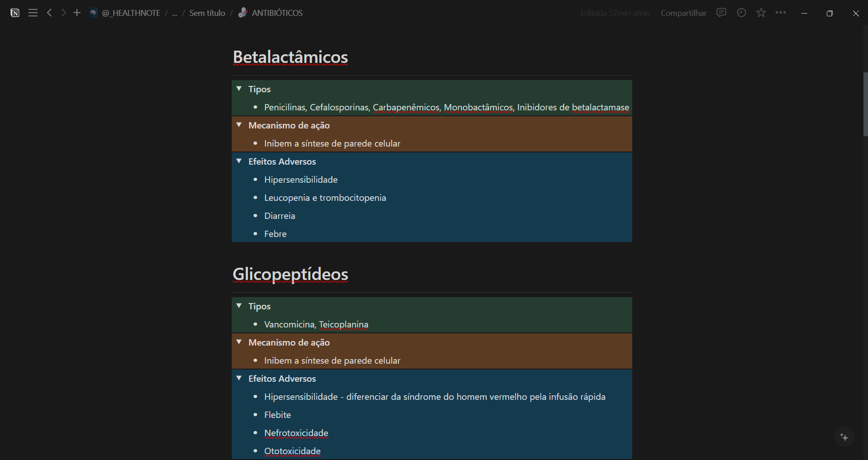
Task: Click the Ototoxicidade bullet item
Action: 292,451
